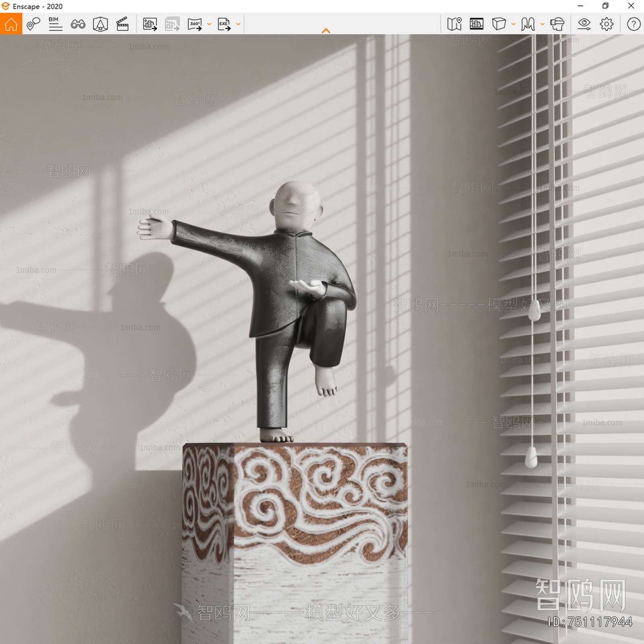
Task: Minimize the Enscape window
Action: tap(580, 6)
